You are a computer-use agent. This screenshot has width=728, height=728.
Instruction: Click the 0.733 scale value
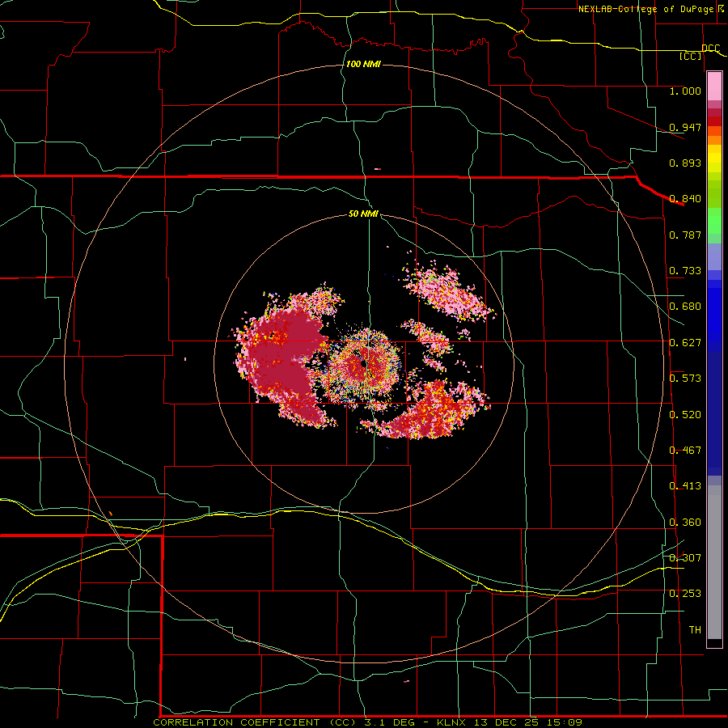coord(685,271)
